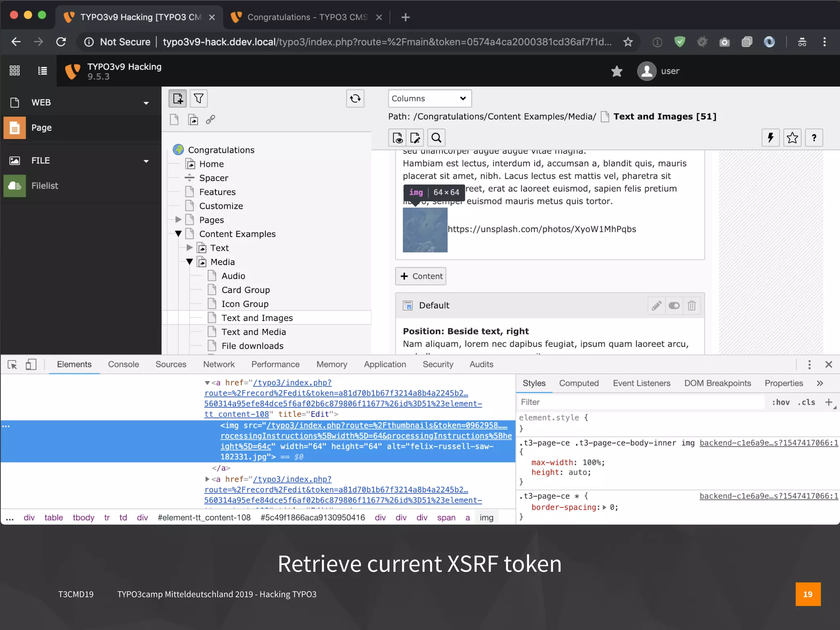Open a new browser tab

pos(406,17)
